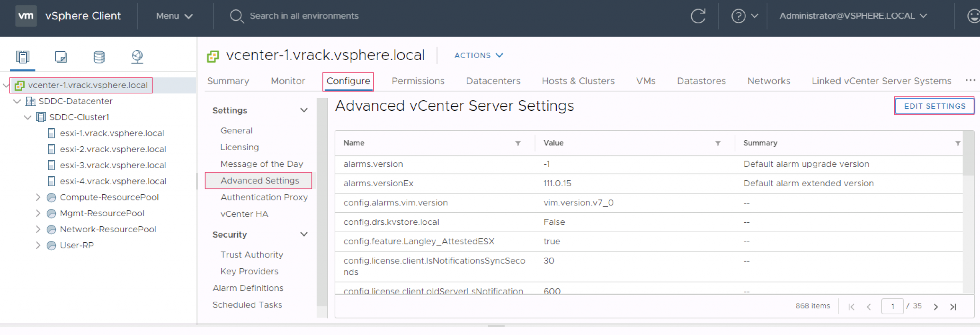
Task: Open the Menu dropdown
Action: pyautogui.click(x=174, y=16)
